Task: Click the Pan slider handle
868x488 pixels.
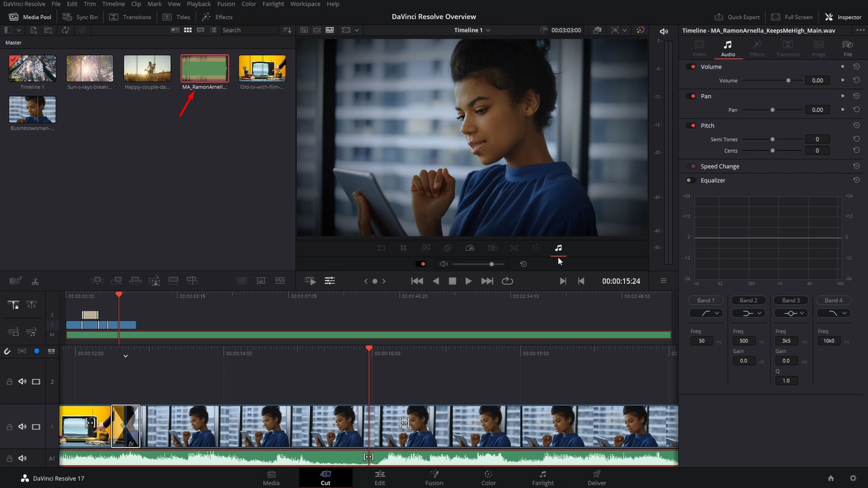Action: [x=772, y=110]
